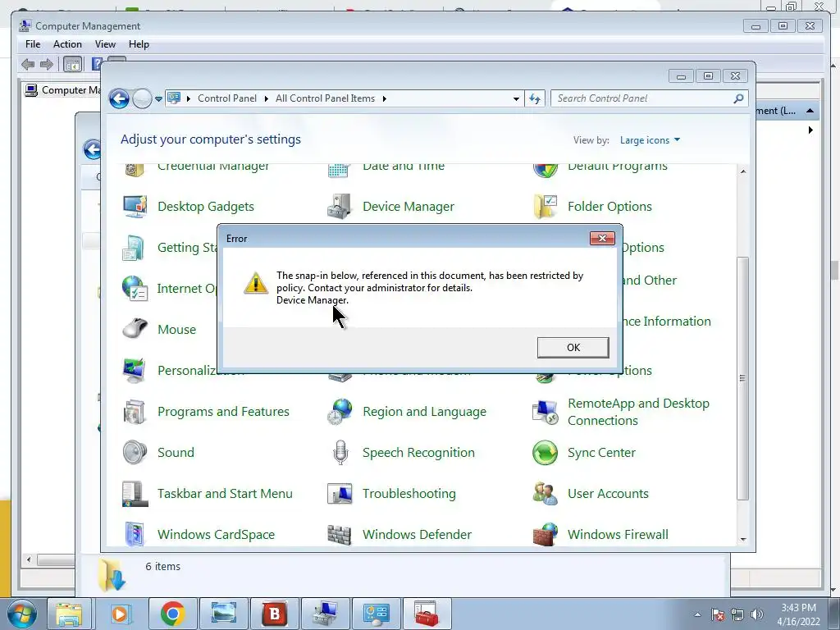Open the Sound speaker icon
This screenshot has width=840, height=630.
tap(134, 452)
